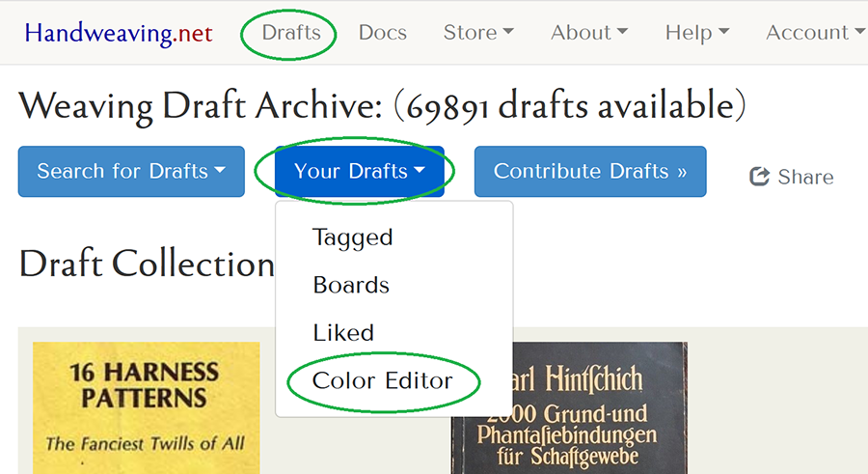Click the Weaving Draft Archive title
This screenshot has width=868, height=474.
(202, 105)
